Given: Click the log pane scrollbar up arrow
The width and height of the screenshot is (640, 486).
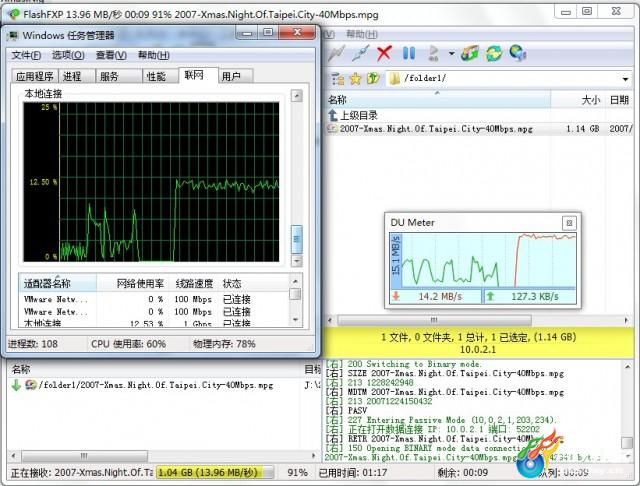Looking at the screenshot, I should [627, 367].
